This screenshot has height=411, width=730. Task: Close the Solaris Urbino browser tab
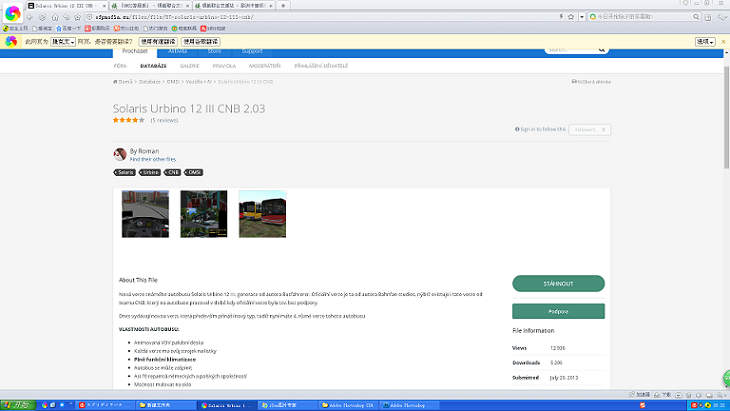(x=104, y=6)
